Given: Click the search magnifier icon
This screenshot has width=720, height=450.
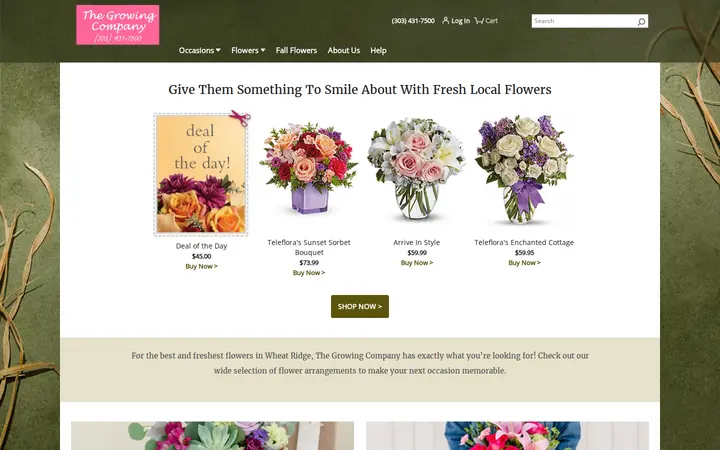Looking at the screenshot, I should (x=641, y=21).
